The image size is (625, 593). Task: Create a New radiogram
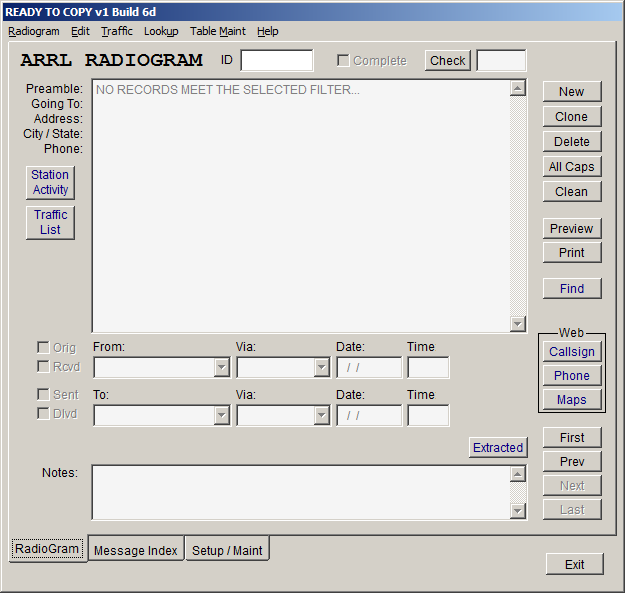pyautogui.click(x=572, y=92)
